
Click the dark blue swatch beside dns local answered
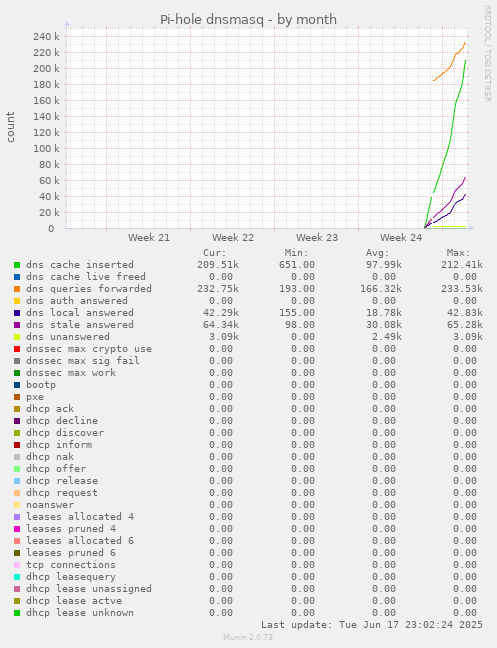click(x=17, y=313)
